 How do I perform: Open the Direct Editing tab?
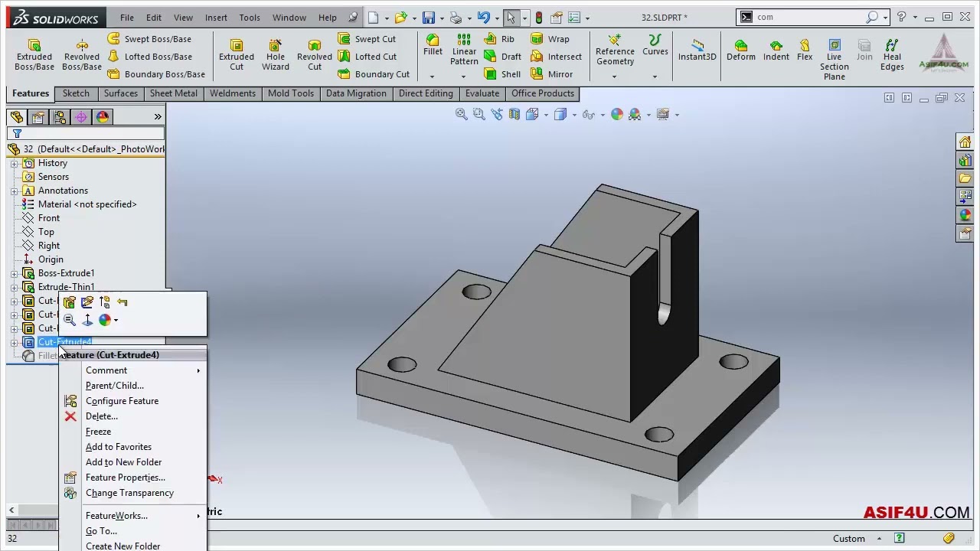point(426,93)
